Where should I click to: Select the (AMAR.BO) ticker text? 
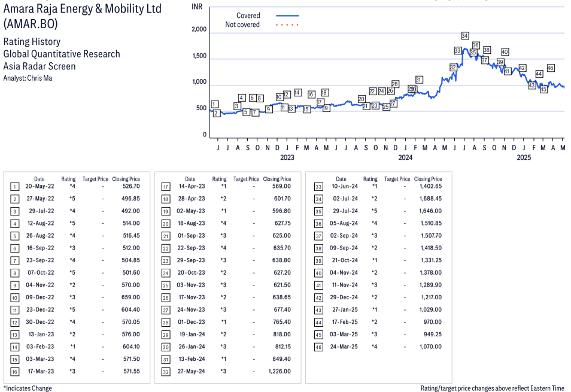click(x=31, y=24)
